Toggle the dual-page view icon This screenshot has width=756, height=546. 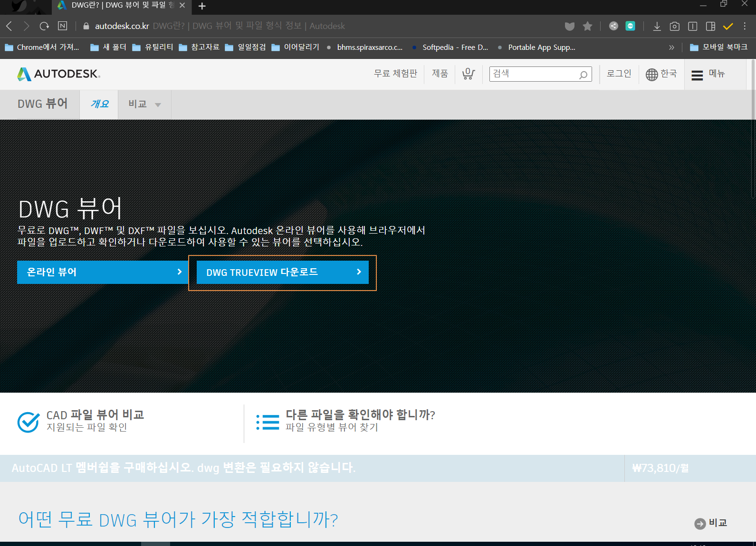coord(693,26)
